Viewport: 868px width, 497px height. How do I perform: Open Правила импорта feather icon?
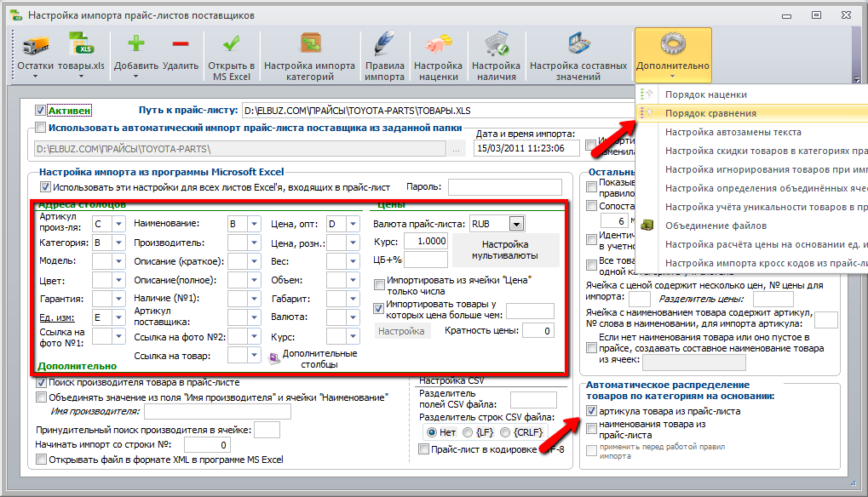(x=384, y=43)
